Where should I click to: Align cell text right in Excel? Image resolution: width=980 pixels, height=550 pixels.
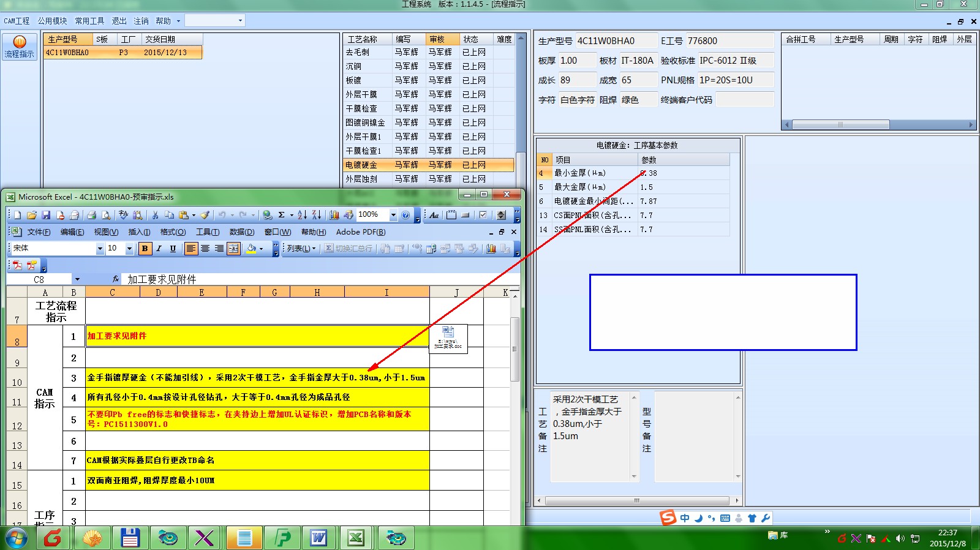click(x=219, y=248)
